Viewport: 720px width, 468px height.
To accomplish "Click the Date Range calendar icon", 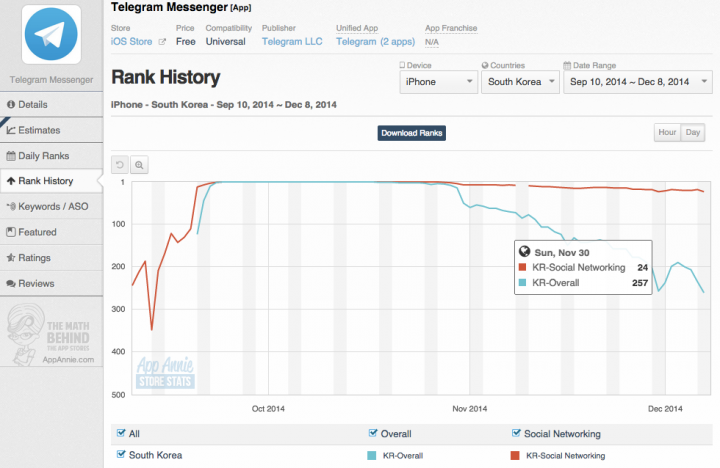I will [x=567, y=65].
